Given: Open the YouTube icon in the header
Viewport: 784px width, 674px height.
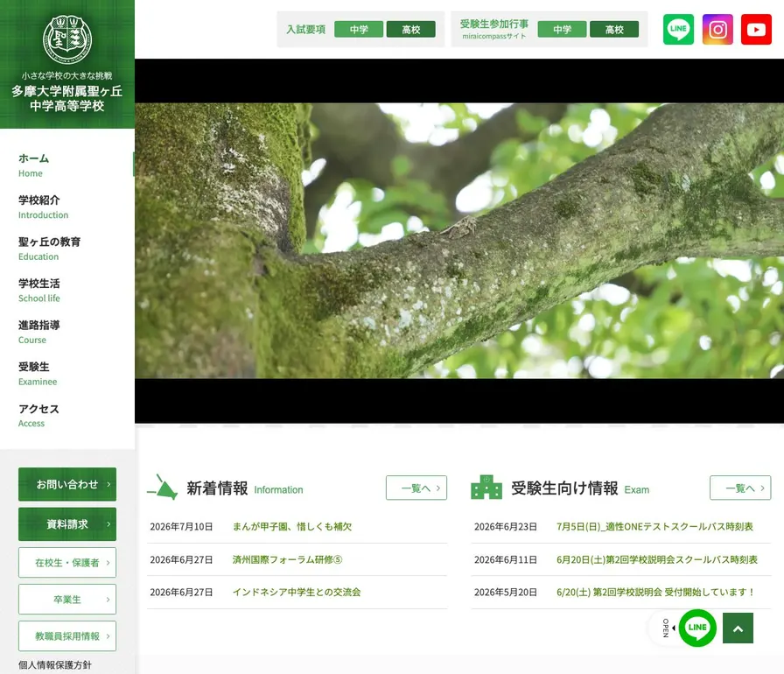Looking at the screenshot, I should pyautogui.click(x=756, y=30).
